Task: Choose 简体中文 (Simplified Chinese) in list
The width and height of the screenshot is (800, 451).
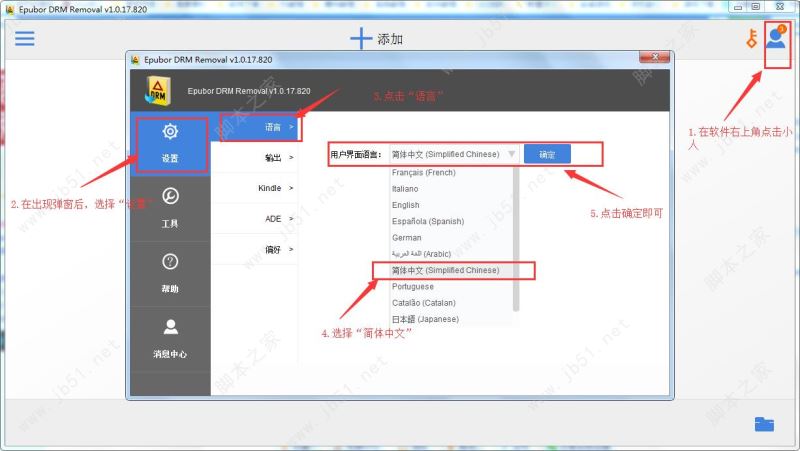Action: coord(452,270)
